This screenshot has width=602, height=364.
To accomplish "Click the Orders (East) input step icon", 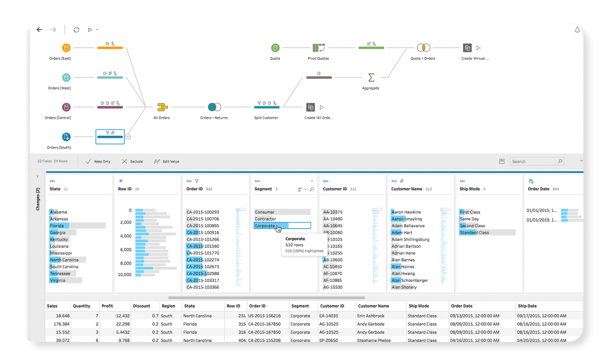I will click(66, 48).
